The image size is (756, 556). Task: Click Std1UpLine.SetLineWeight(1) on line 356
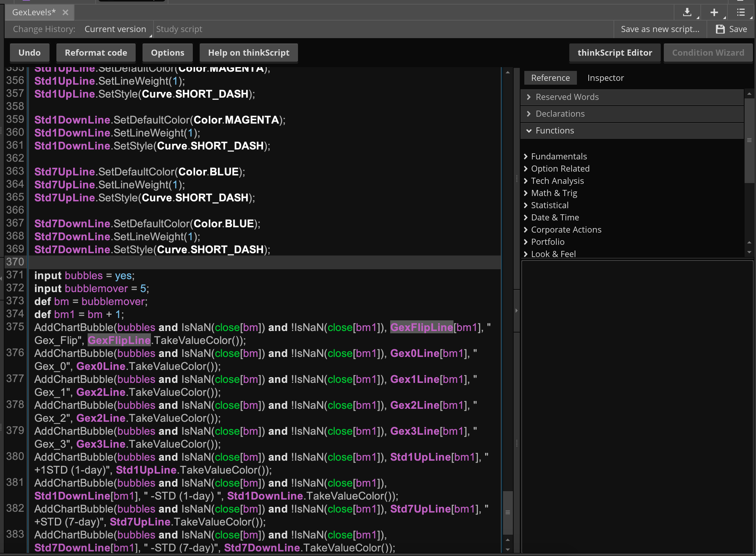click(109, 81)
